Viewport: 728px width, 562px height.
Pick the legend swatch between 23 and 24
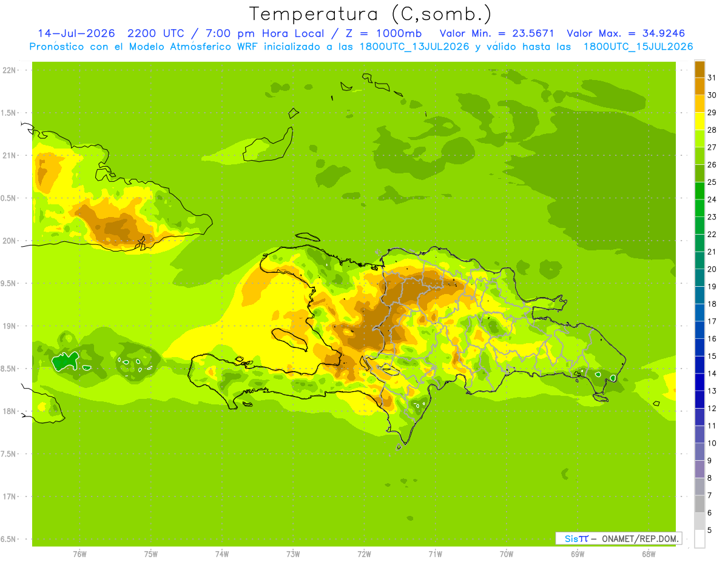(x=699, y=208)
